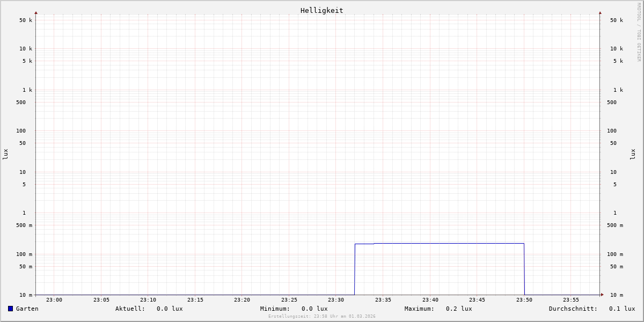Click the 50 m label on left axis

click(x=26, y=267)
